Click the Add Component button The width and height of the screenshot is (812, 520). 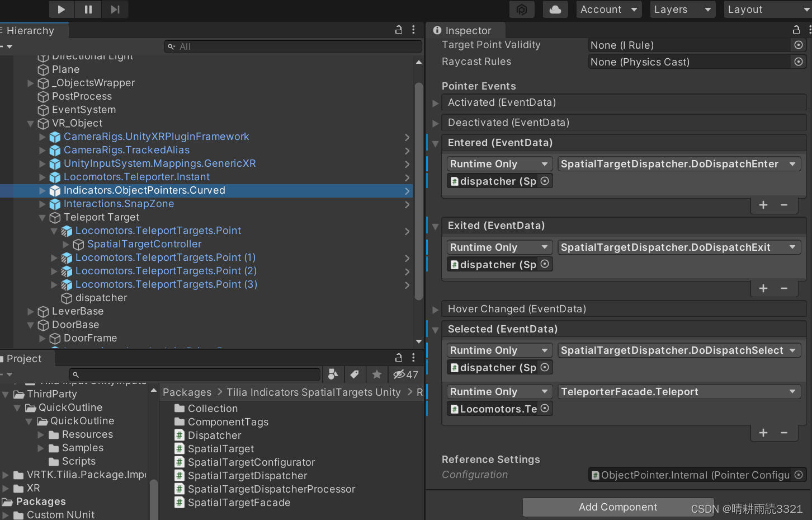[x=618, y=507]
